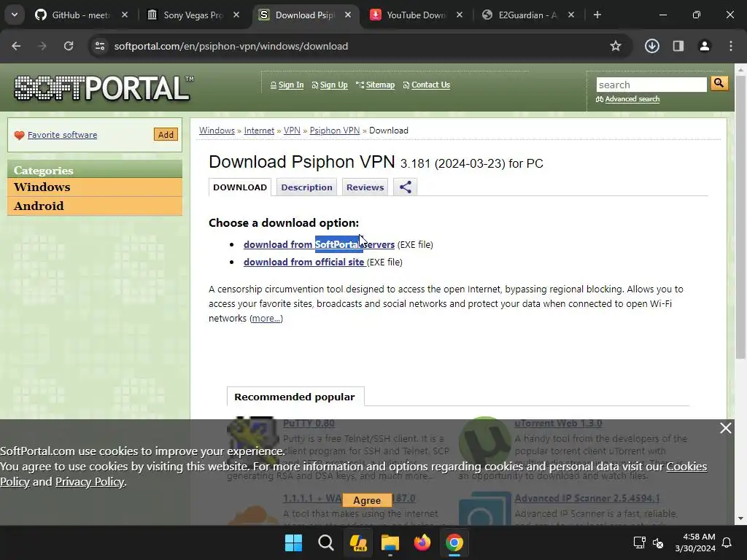Expand the (more...) description link
The width and height of the screenshot is (747, 560).
[266, 318]
